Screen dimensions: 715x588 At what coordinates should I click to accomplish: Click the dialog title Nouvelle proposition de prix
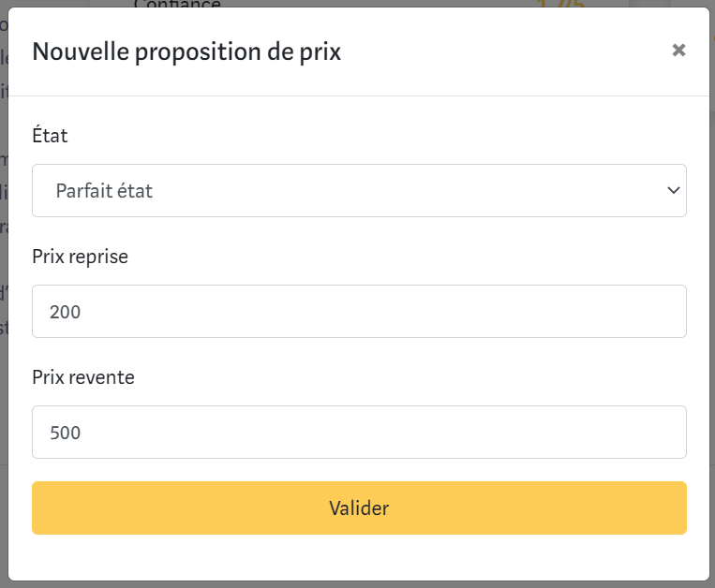point(186,51)
